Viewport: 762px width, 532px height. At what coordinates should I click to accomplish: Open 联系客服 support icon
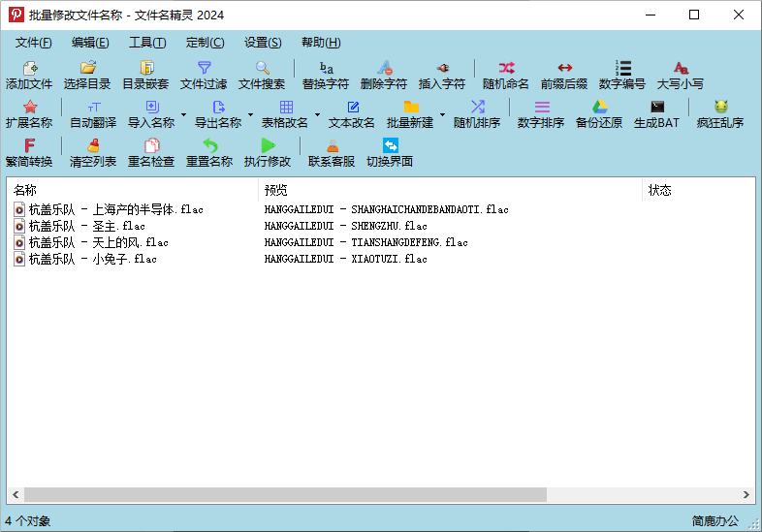coord(333,145)
